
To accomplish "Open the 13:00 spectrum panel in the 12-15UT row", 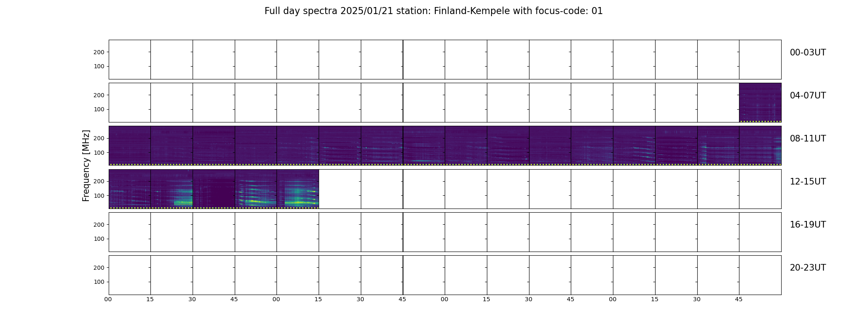I will [x=298, y=189].
